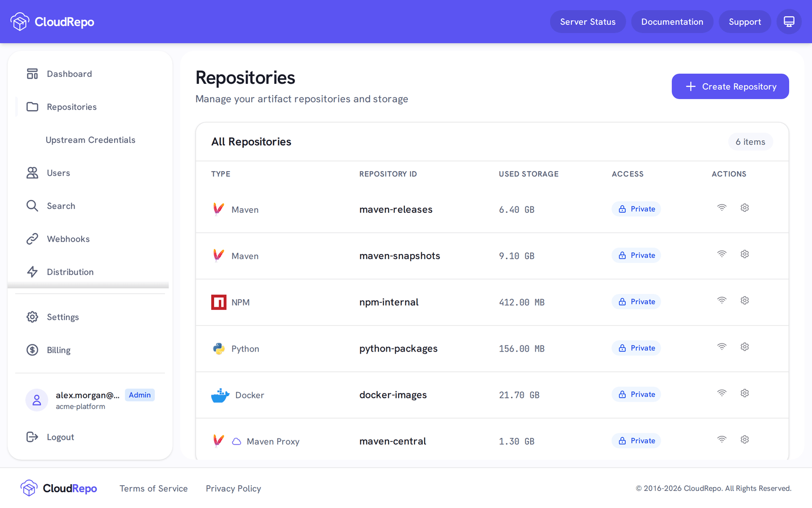Click the Support header button
The width and height of the screenshot is (812, 508).
pyautogui.click(x=745, y=22)
